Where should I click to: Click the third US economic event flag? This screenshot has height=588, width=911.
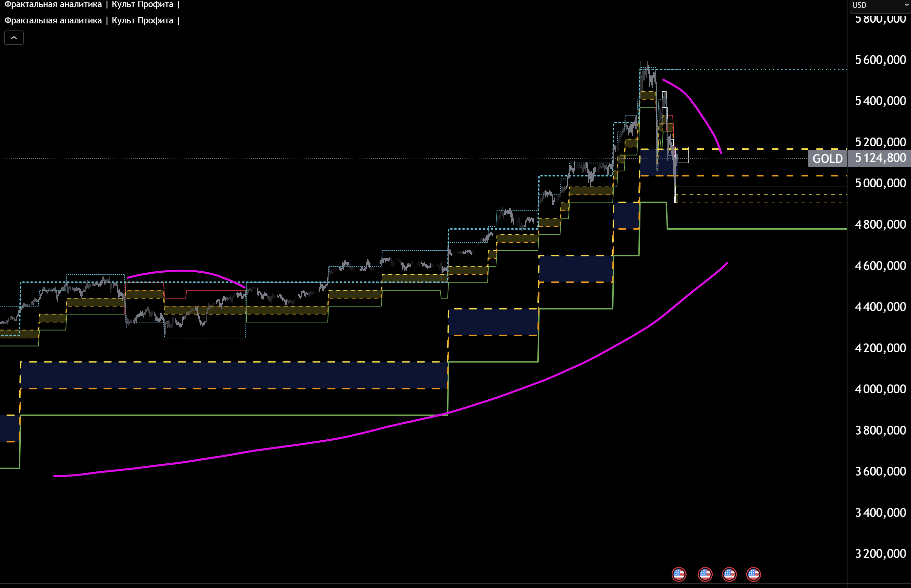pyautogui.click(x=729, y=574)
